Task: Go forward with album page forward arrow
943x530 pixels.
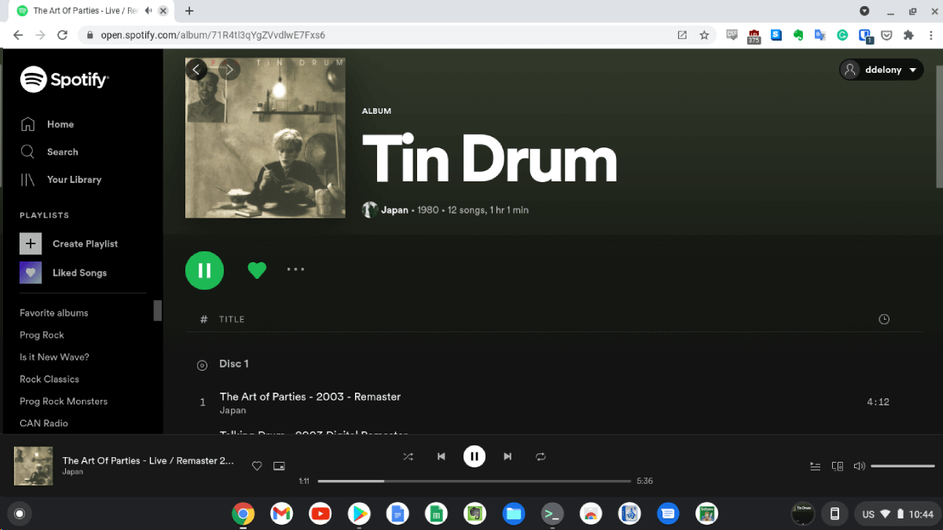Action: click(230, 70)
